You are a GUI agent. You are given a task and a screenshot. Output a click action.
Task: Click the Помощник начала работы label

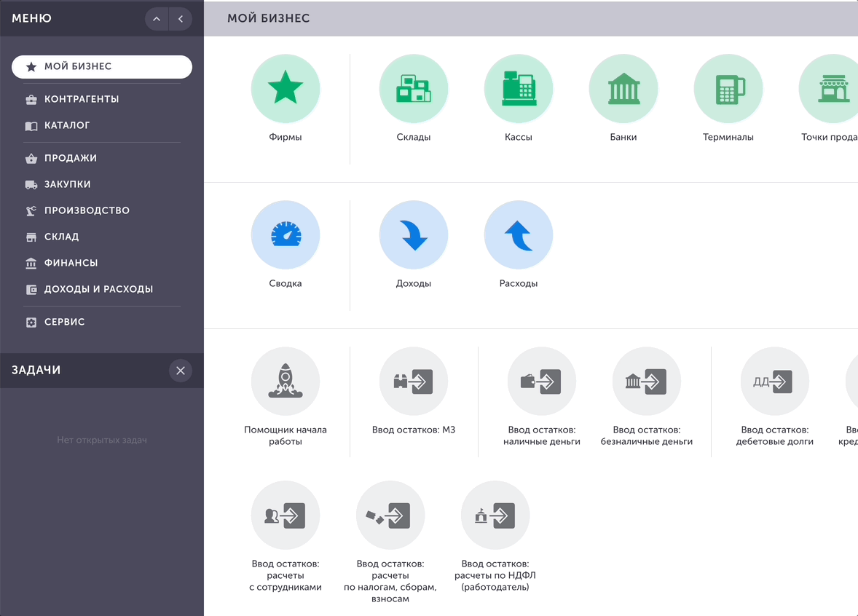[285, 435]
